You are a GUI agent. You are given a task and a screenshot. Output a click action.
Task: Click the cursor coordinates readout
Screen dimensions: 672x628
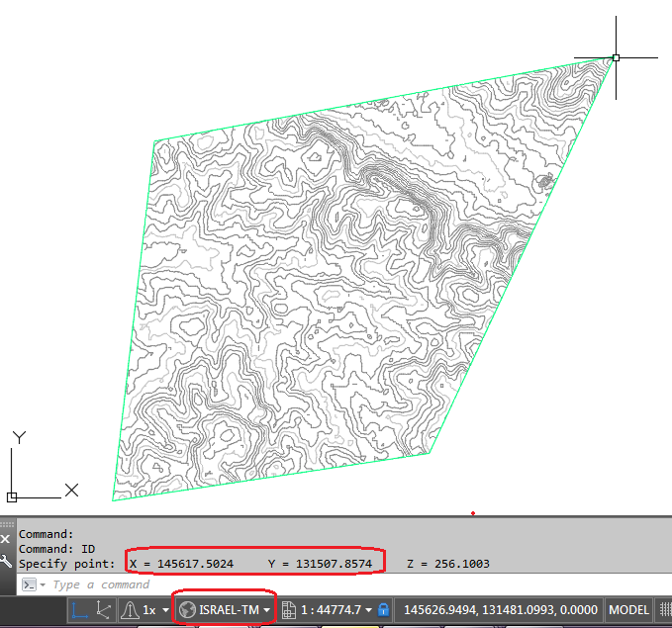(x=501, y=610)
